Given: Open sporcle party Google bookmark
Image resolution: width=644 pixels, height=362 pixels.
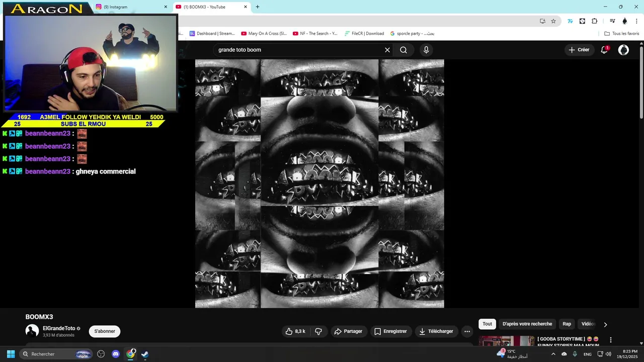Looking at the screenshot, I should pyautogui.click(x=412, y=34).
